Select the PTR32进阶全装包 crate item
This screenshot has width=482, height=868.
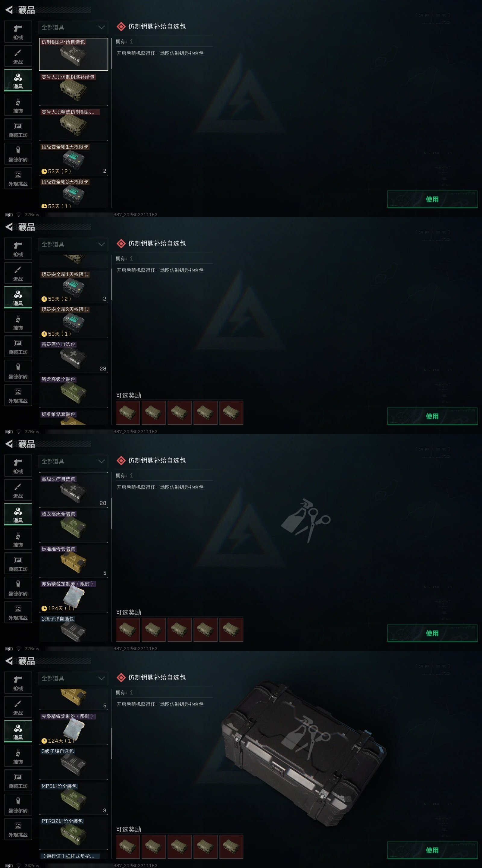pos(74,833)
